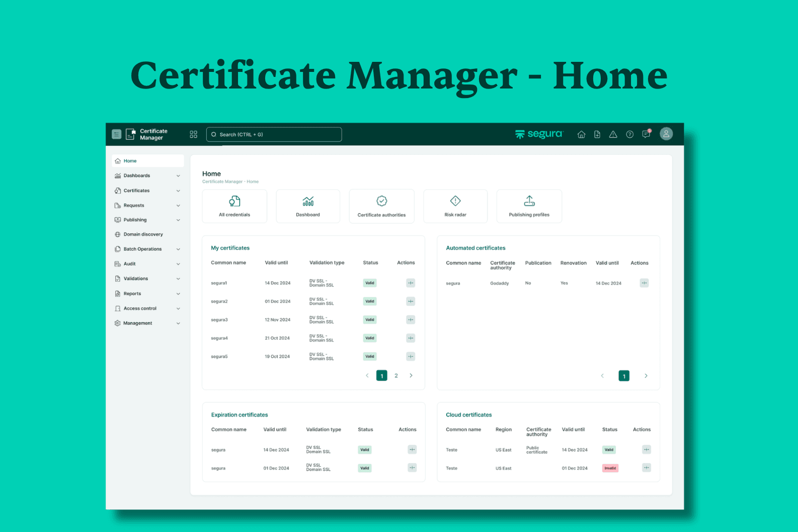Click the segura brand logo
798x532 pixels.
pos(539,134)
